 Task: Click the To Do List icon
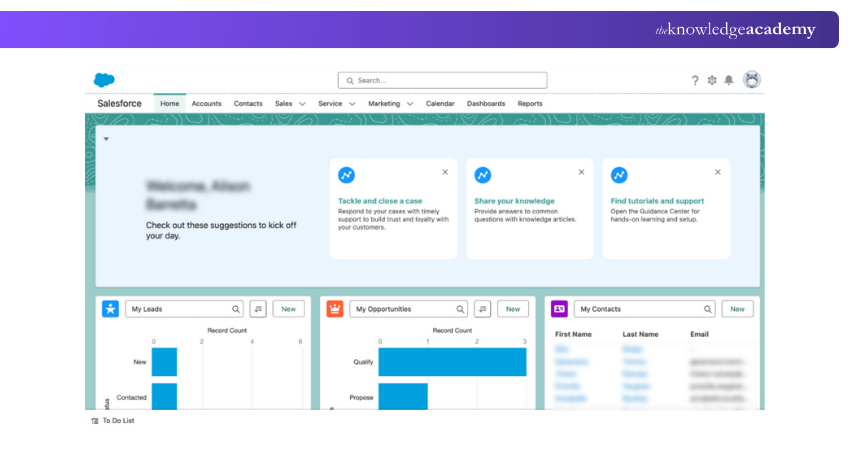pyautogui.click(x=95, y=421)
